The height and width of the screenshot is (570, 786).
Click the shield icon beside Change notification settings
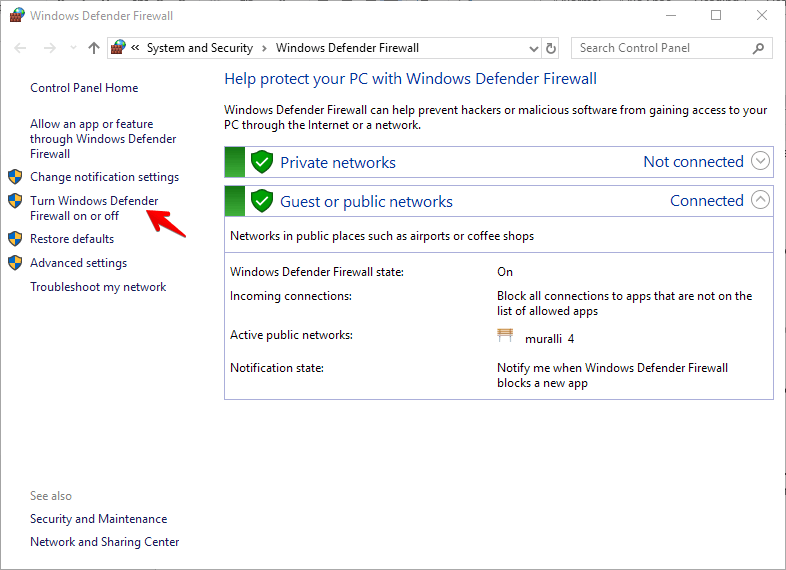tap(15, 176)
